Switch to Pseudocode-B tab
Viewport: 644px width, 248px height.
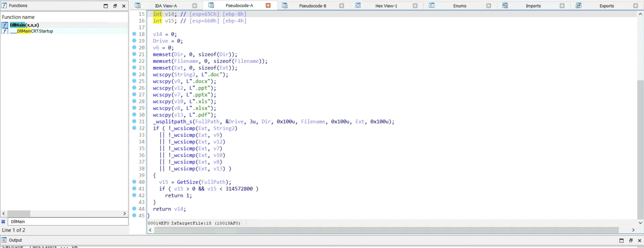point(313,5)
